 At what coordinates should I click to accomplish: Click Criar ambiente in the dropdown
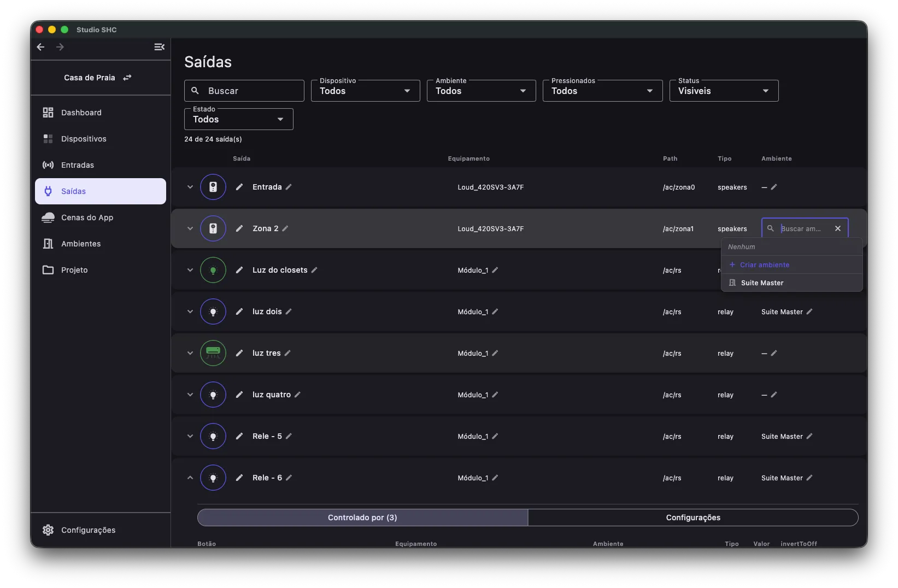click(x=792, y=264)
